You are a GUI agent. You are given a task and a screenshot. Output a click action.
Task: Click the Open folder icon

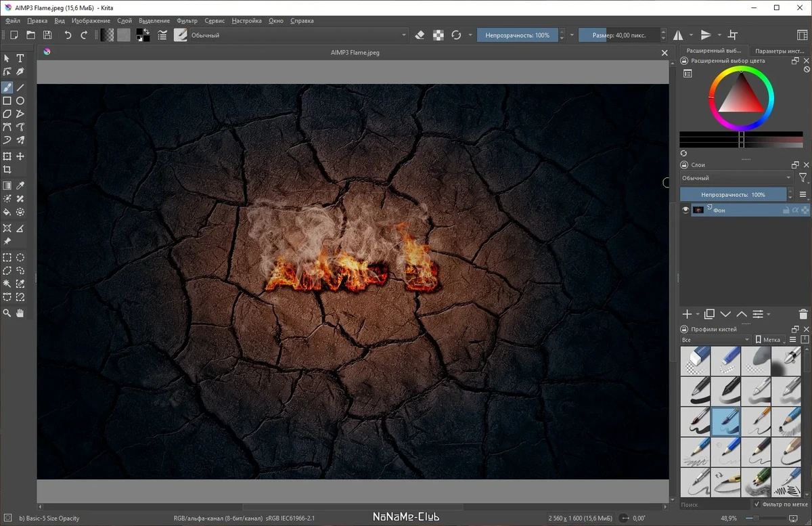coord(30,35)
